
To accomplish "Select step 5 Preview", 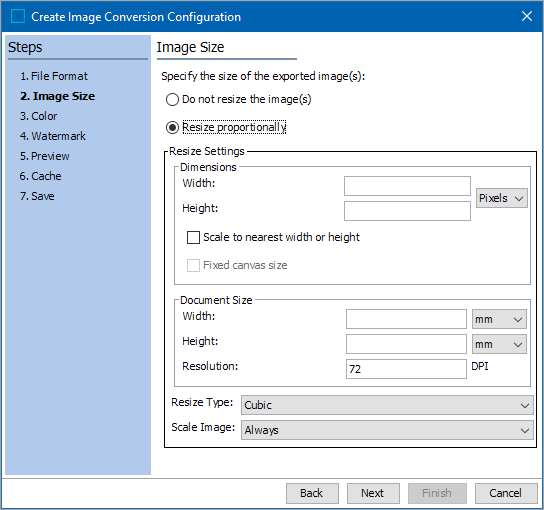I will point(44,156).
